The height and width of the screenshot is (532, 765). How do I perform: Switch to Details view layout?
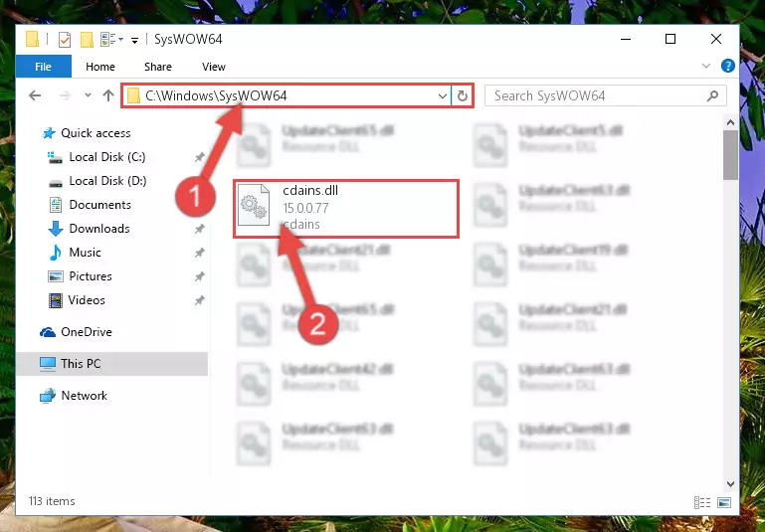[702, 502]
